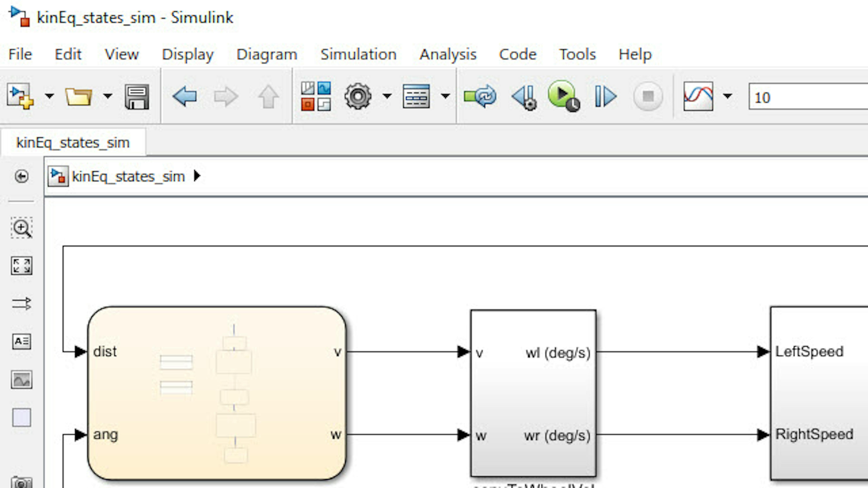
Task: Open Model Configuration Parameters gear
Action: [x=358, y=96]
